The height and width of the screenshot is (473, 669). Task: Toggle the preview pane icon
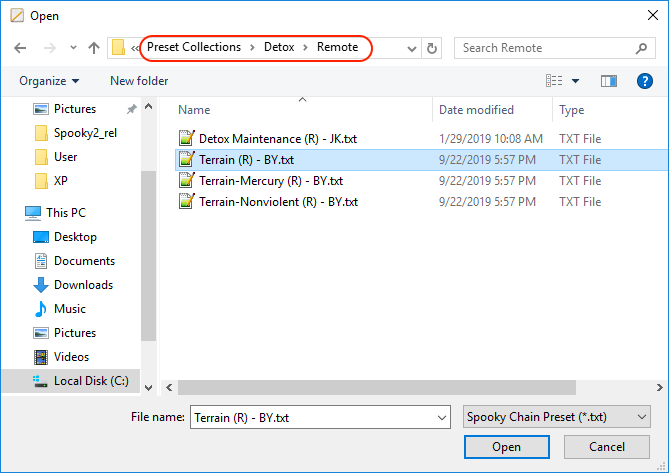click(609, 81)
